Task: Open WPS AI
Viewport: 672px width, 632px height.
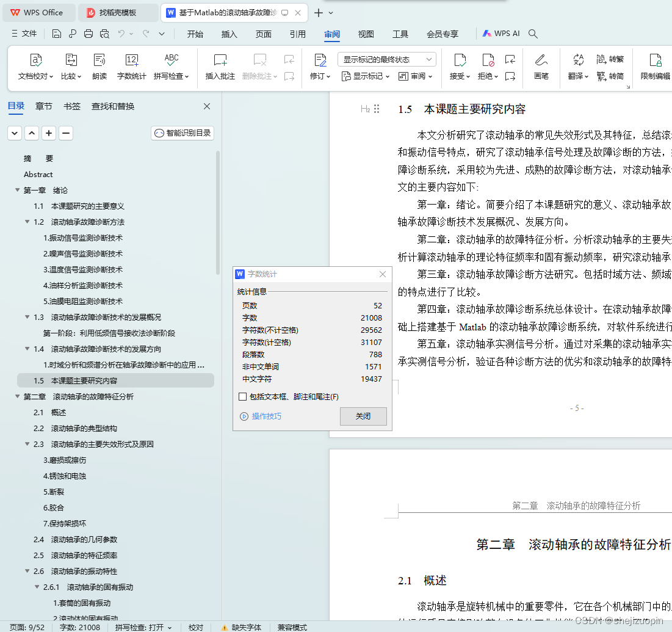Action: (501, 34)
